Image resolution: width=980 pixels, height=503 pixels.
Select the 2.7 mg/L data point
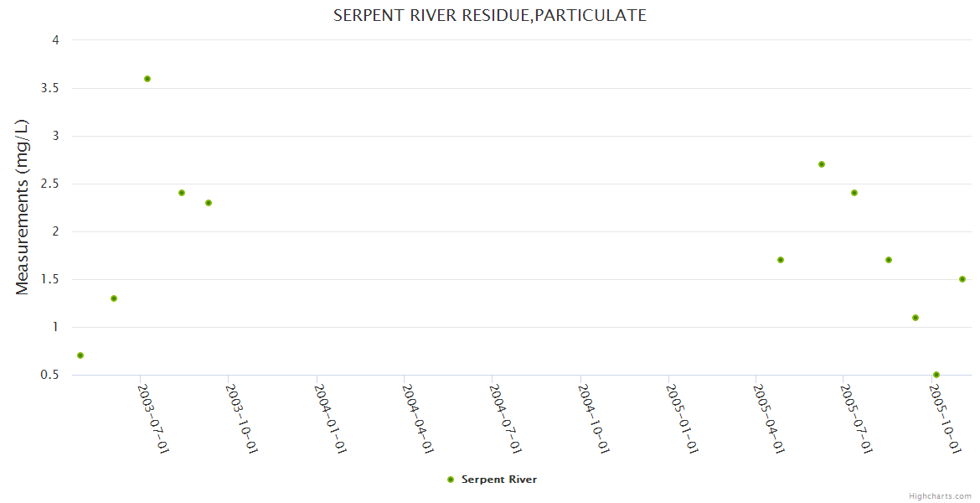click(822, 164)
